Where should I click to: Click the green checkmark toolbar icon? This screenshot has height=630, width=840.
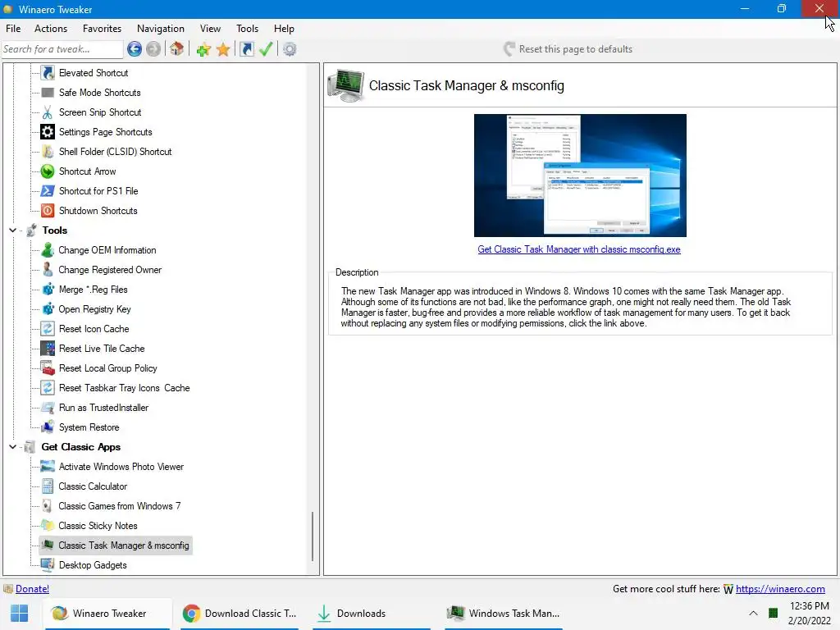click(266, 49)
